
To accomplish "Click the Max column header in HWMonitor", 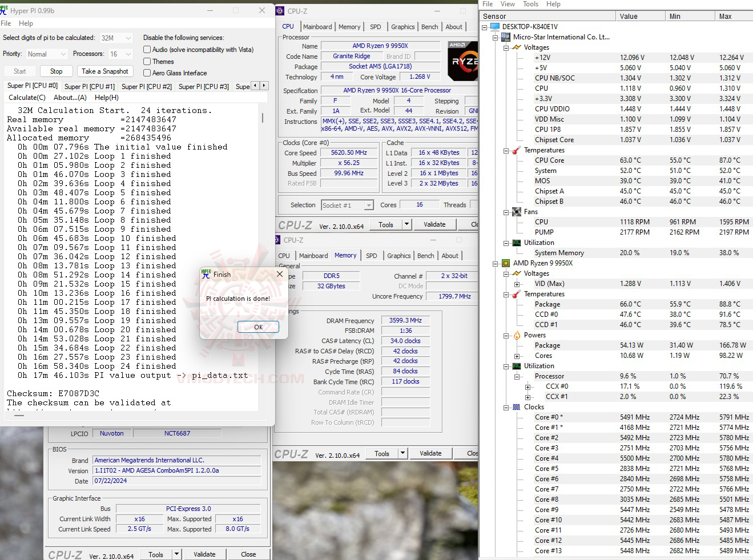I will 734,17.
